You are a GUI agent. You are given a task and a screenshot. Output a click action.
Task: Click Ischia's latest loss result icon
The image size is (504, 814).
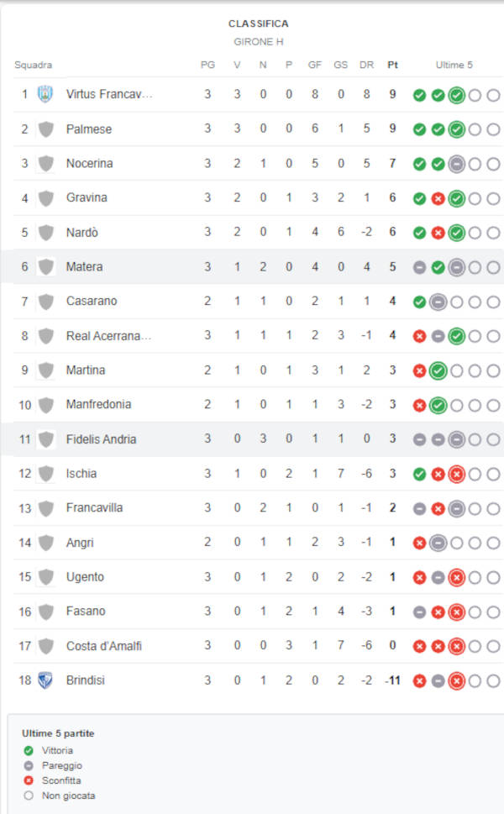tap(456, 474)
